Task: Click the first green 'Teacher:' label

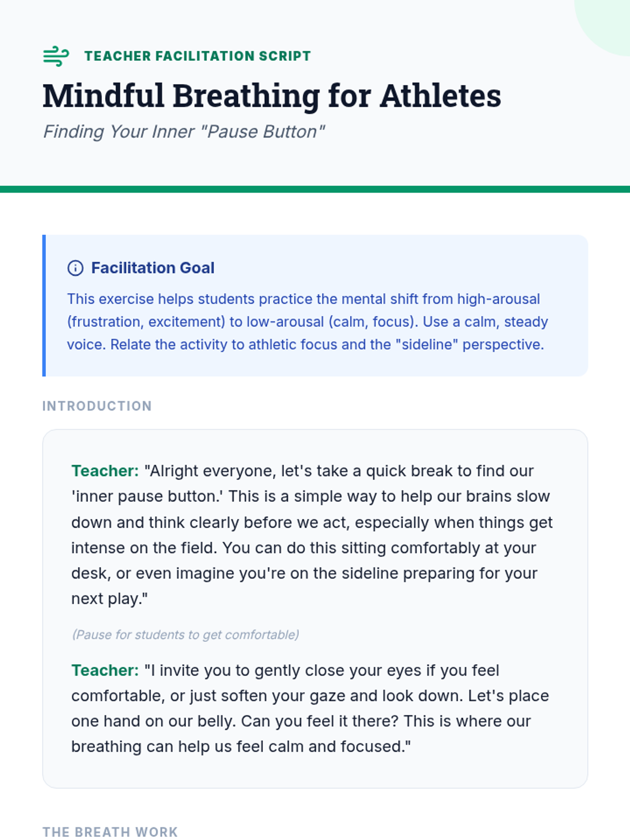Action: [105, 471]
